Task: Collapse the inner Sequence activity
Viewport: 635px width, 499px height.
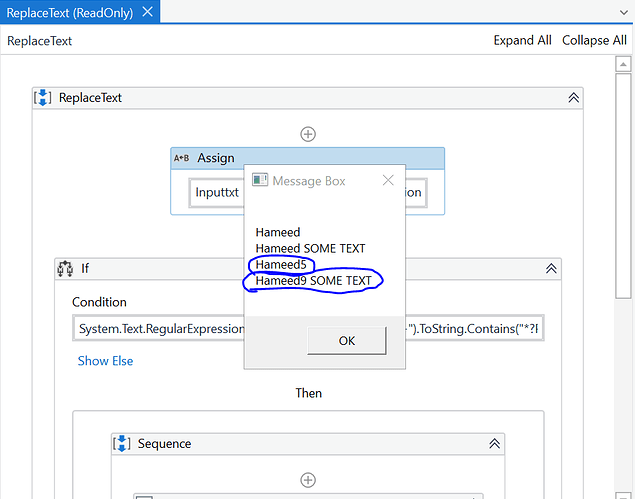Action: pyautogui.click(x=494, y=443)
